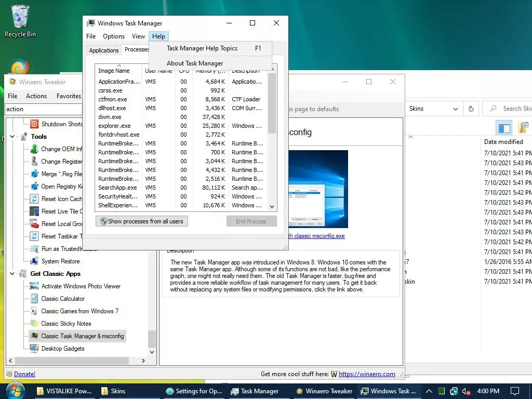Click the Search Skins box in Explorer
This screenshot has height=399, width=532.
[507, 109]
